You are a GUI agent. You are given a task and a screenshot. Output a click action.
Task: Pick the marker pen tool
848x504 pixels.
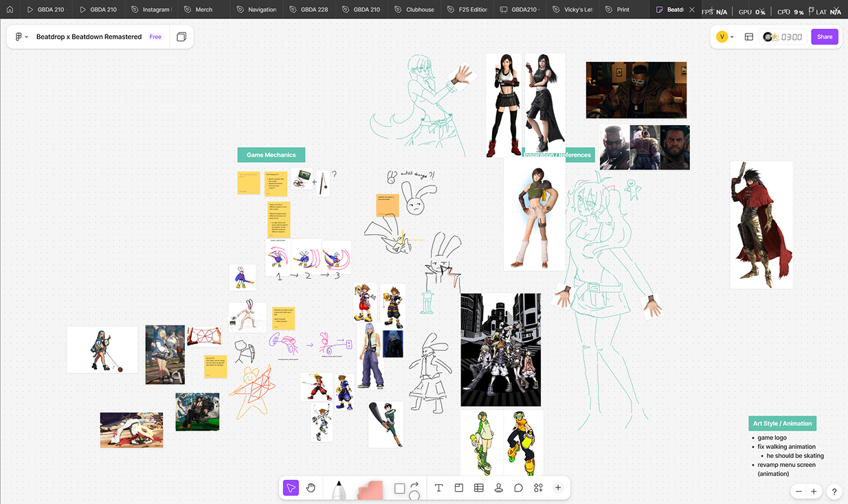click(338, 489)
